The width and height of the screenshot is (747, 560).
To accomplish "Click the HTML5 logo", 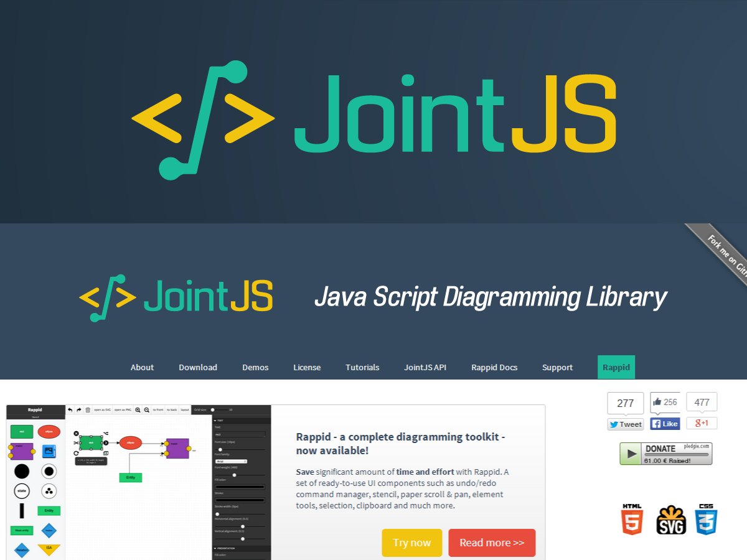I will tap(632, 520).
